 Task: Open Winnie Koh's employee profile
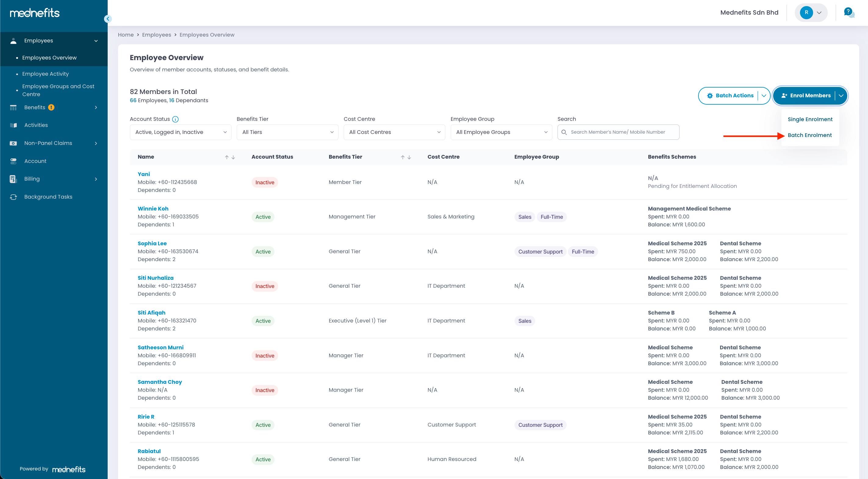153,209
